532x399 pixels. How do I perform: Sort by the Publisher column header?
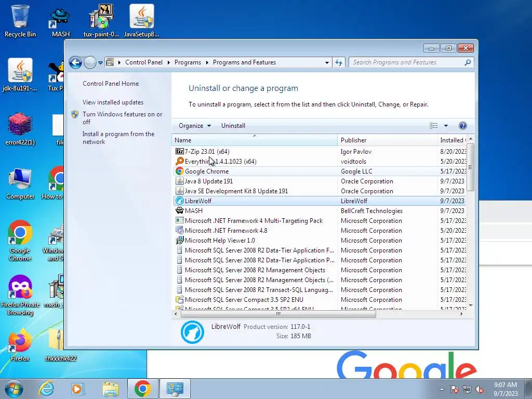(x=387, y=140)
